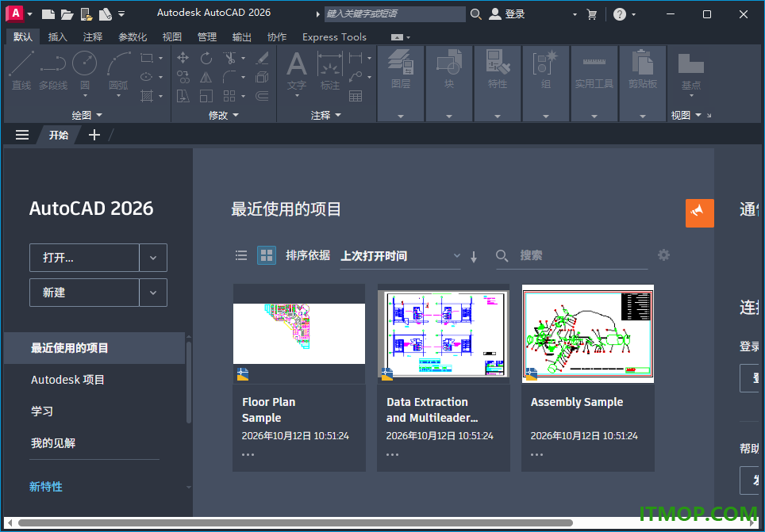Expand the sign-in (登录) account dropdown arrow
Screen dimensions: 765x532
pos(575,14)
